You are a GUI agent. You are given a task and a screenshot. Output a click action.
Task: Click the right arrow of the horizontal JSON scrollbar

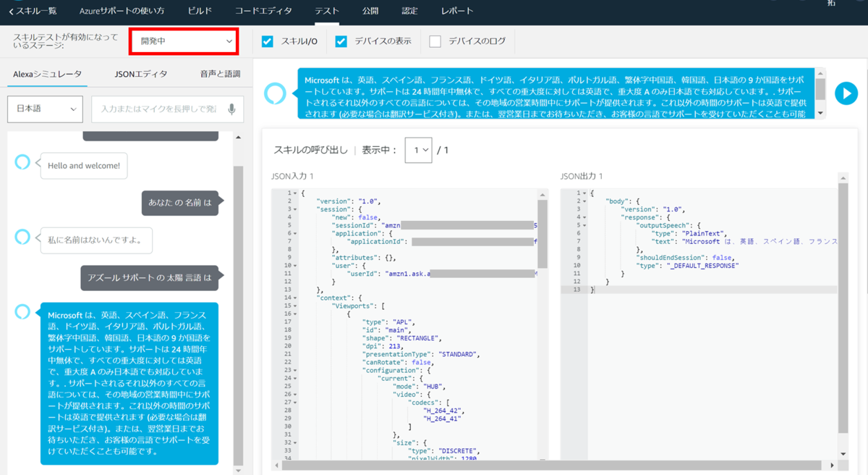pos(832,466)
